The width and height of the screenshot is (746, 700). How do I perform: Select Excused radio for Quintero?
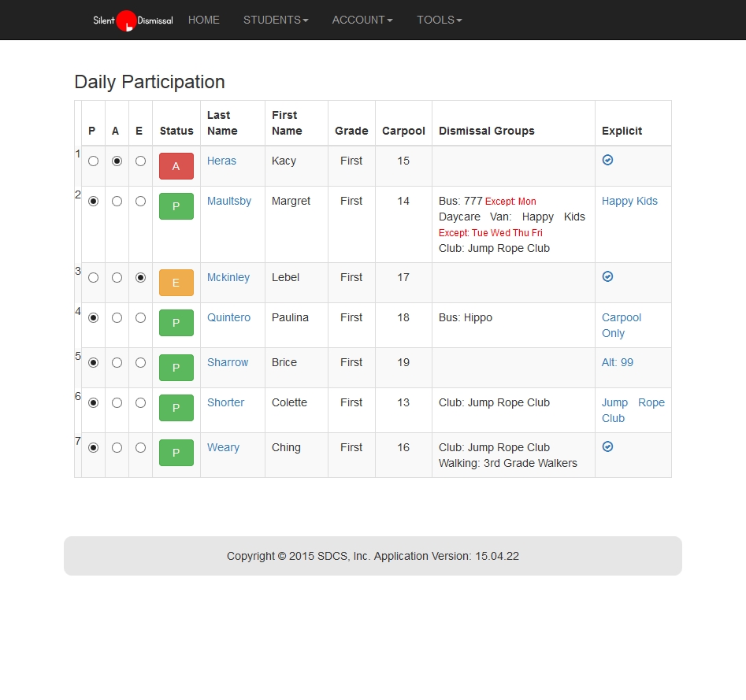point(140,317)
